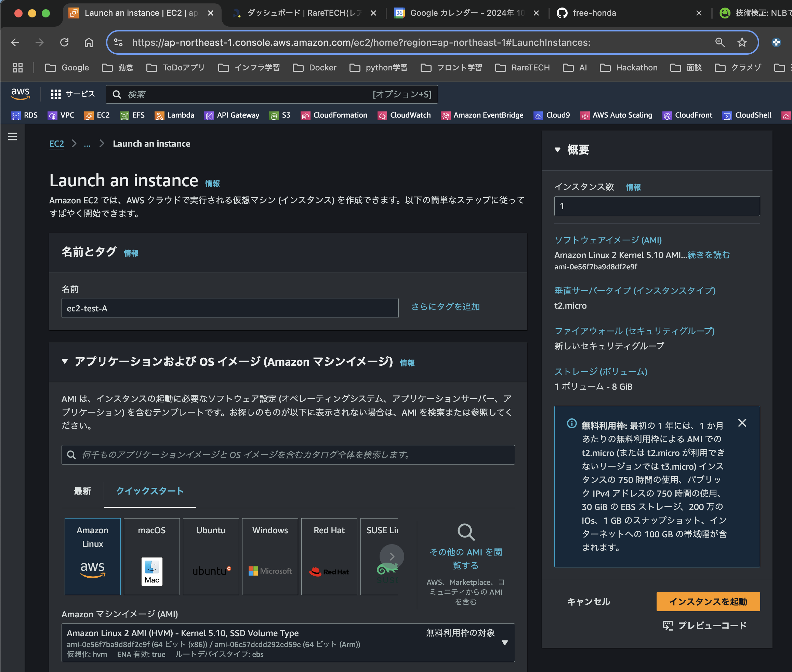Open the Lambda service shortcut

(174, 115)
